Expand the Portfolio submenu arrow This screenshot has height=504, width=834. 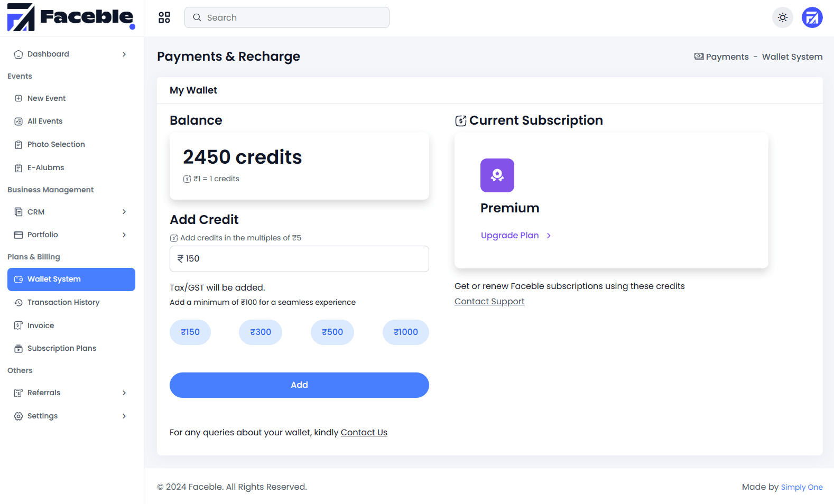click(124, 235)
